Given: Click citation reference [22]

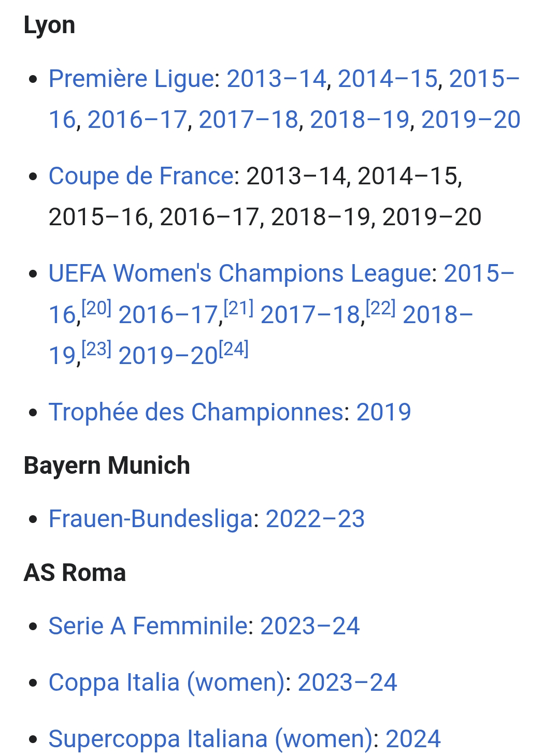Looking at the screenshot, I should tap(381, 309).
